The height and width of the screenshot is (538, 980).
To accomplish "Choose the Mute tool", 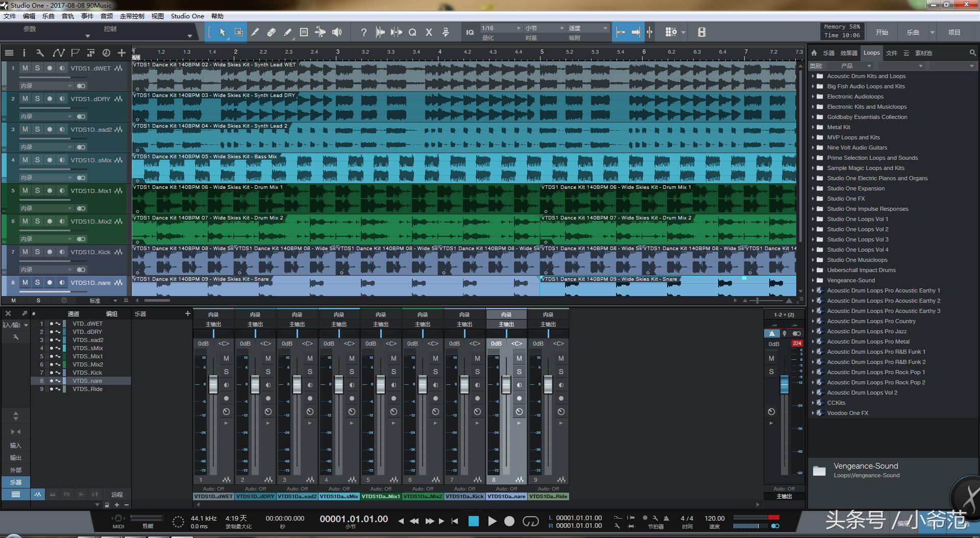I will point(304,32).
